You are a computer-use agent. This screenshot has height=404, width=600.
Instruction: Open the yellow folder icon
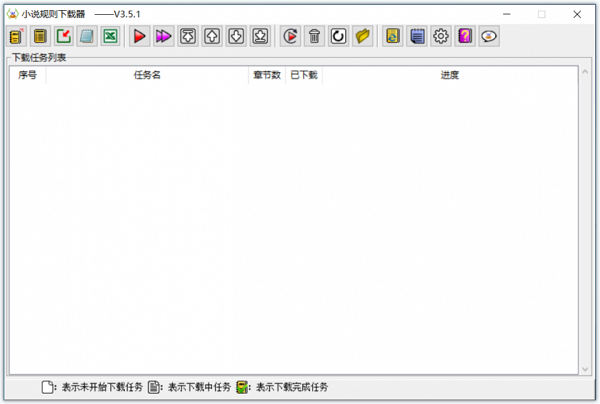[363, 37]
